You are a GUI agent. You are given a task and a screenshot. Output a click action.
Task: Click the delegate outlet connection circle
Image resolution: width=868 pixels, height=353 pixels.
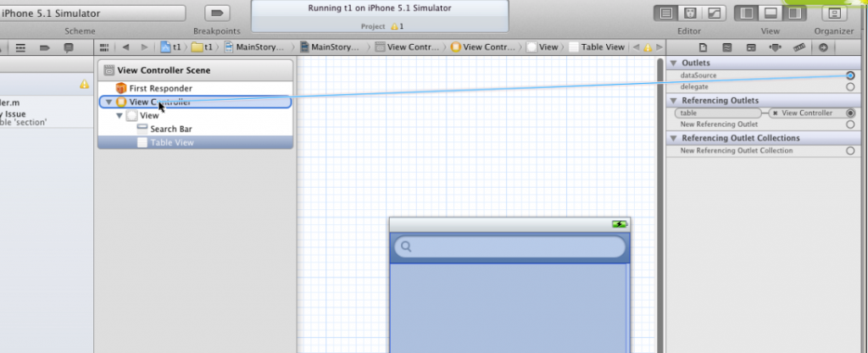[x=850, y=86]
